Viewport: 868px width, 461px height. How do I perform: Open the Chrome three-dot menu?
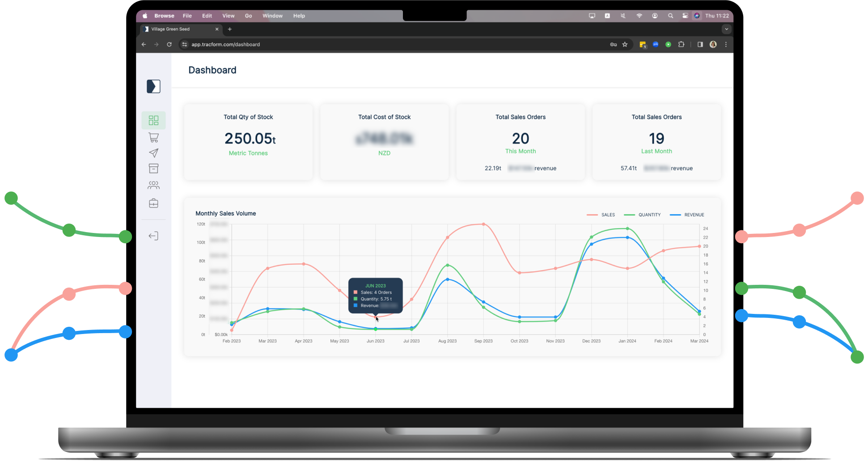(726, 44)
